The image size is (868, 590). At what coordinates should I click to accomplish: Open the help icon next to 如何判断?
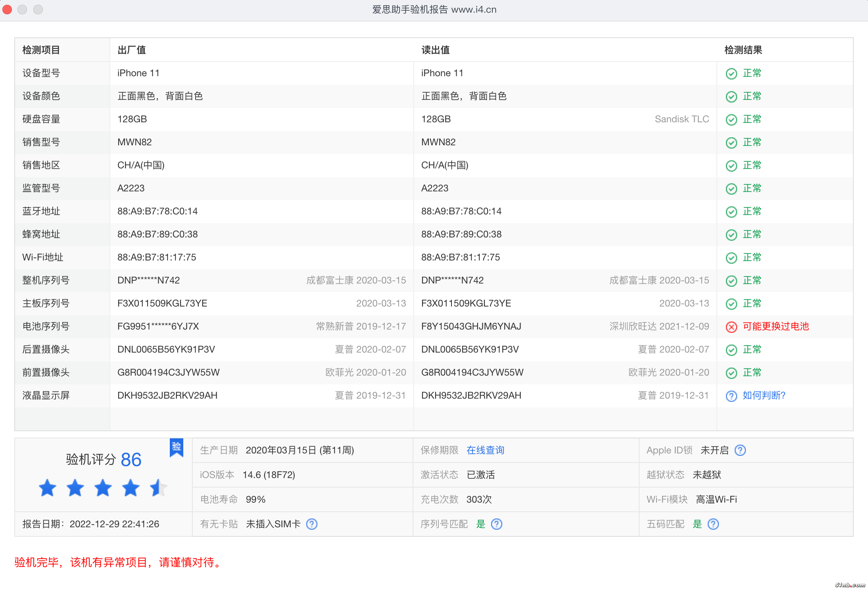pos(731,395)
